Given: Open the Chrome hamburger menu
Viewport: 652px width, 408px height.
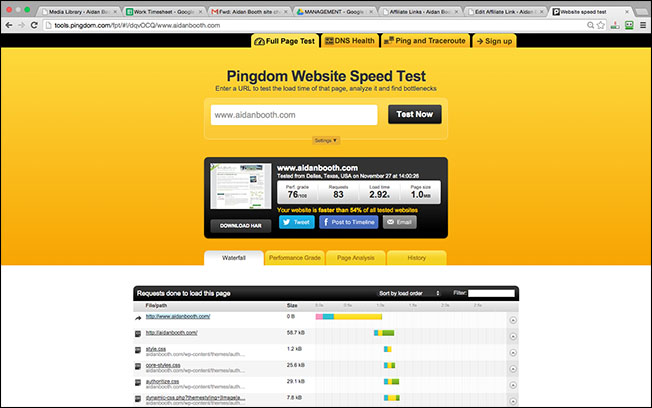Looking at the screenshot, I should coord(643,25).
